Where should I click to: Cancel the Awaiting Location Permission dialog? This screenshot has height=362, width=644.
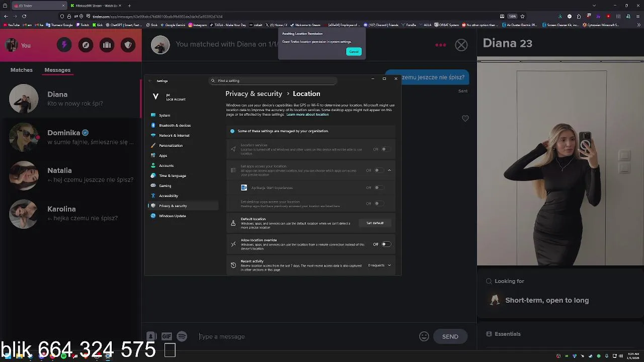[x=354, y=52]
